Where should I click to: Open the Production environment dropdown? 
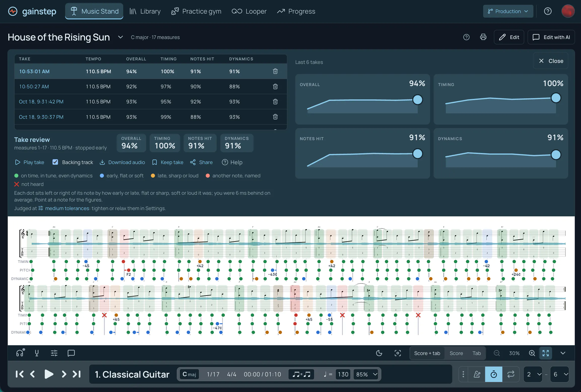[x=508, y=11]
